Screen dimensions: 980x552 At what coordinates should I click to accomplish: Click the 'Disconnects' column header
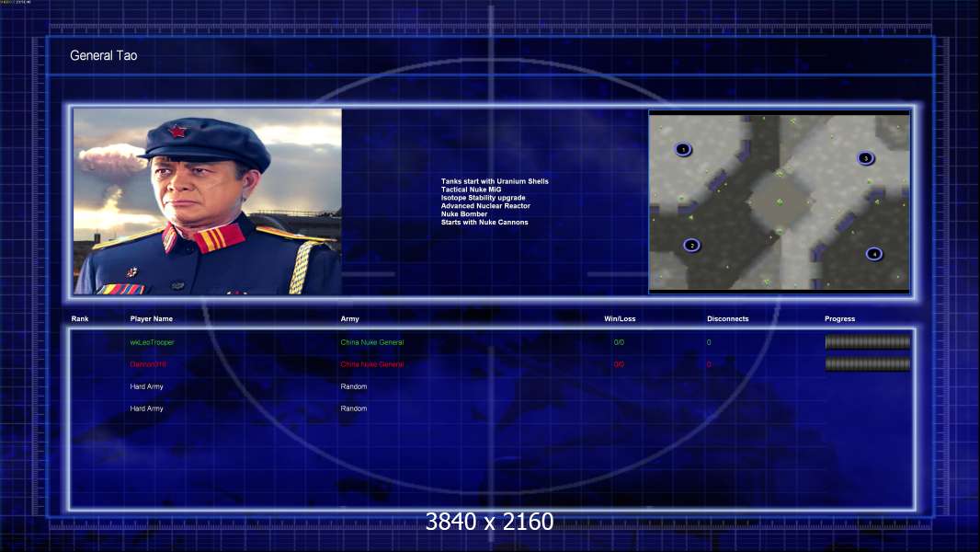pos(727,319)
